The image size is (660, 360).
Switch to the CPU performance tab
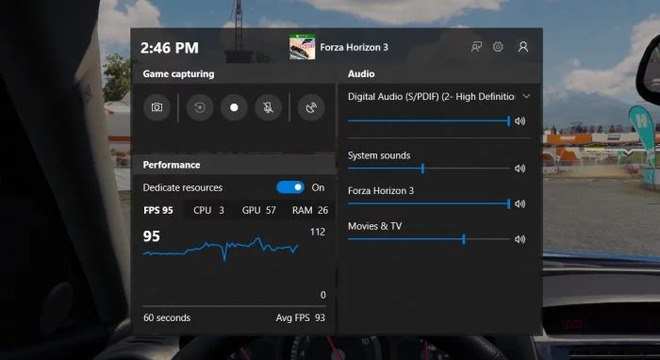point(209,210)
